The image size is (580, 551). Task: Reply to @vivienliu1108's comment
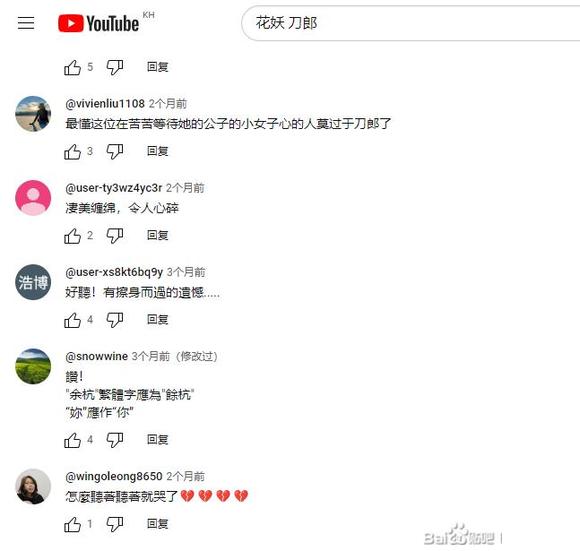point(158,151)
